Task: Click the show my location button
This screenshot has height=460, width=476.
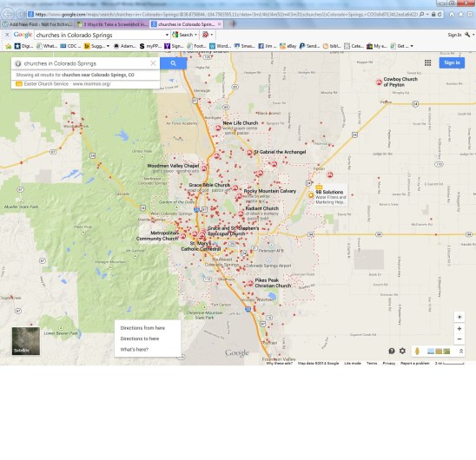Action: coord(459,317)
